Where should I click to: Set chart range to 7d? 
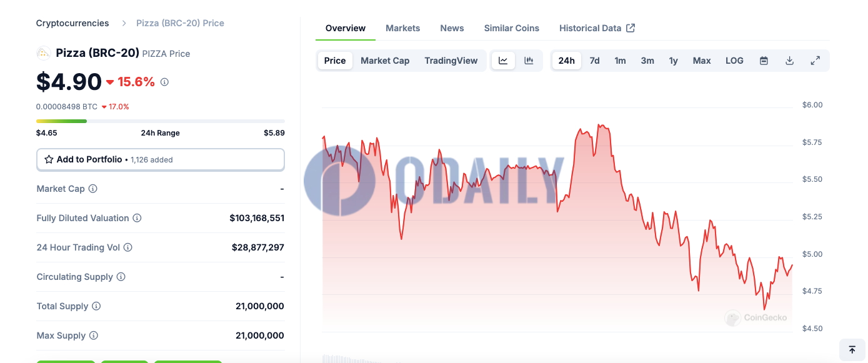pos(594,61)
